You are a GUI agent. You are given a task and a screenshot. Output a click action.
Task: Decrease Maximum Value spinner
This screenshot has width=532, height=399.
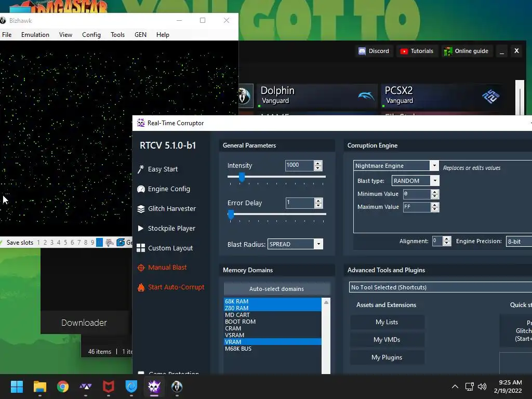[x=435, y=209]
